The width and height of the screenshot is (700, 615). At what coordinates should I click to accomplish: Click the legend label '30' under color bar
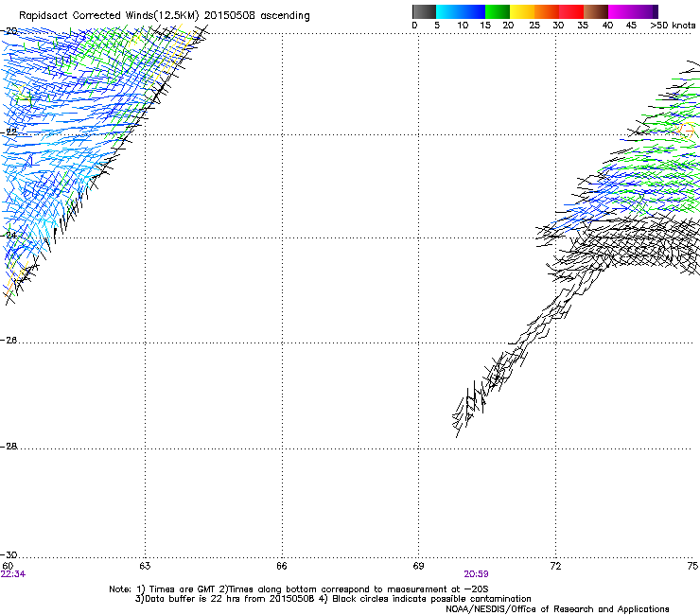pos(558,26)
